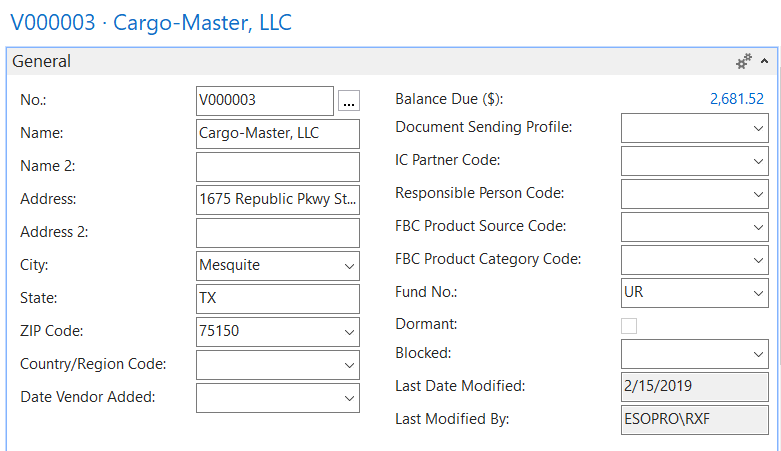781x451 pixels.
Task: Collapse the General section chevron
Action: coord(765,62)
